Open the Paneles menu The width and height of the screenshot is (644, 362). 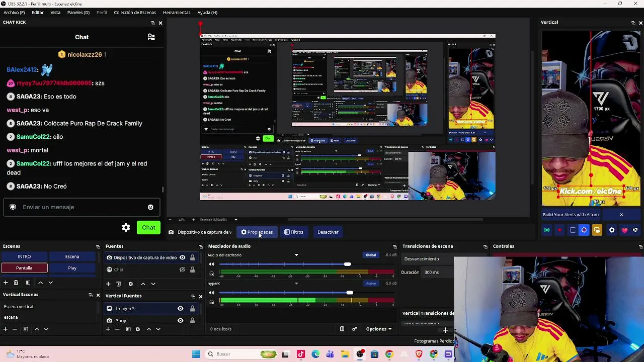(78, 13)
